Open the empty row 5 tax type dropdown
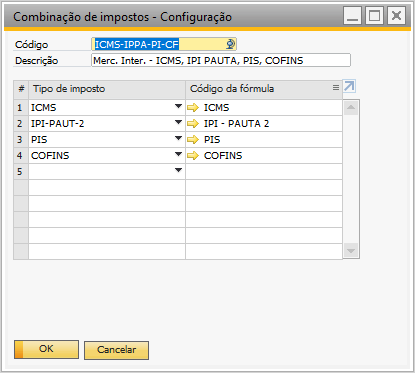 (x=178, y=170)
